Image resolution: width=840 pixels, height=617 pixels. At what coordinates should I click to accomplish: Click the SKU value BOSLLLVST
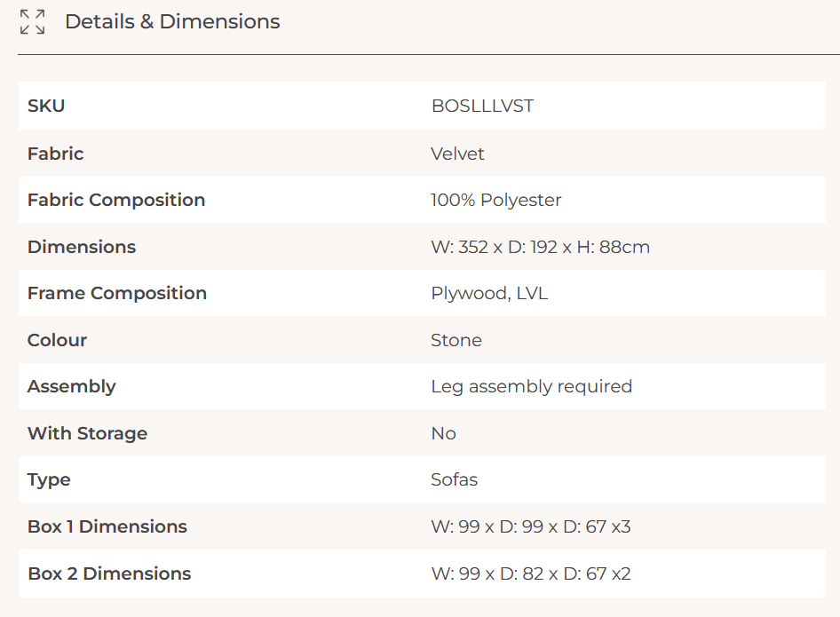pos(482,106)
